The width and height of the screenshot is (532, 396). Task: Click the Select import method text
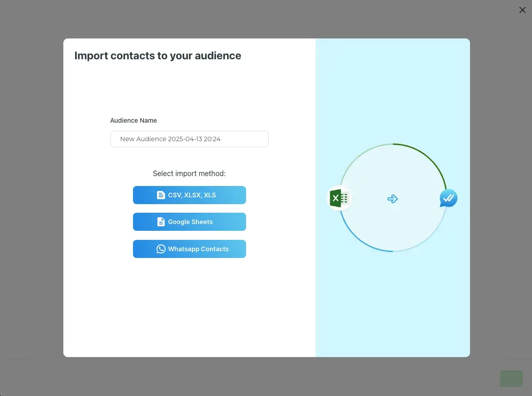pos(189,173)
